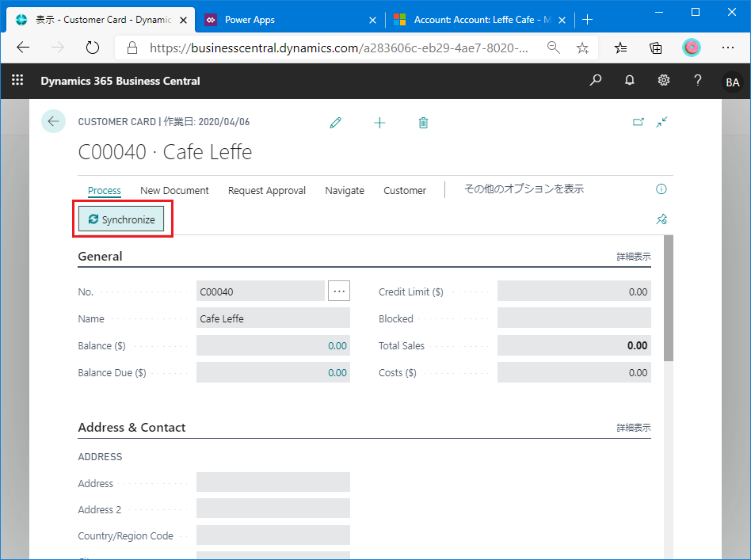Pin the action bar
Viewport: 751px width, 560px height.
coord(661,219)
